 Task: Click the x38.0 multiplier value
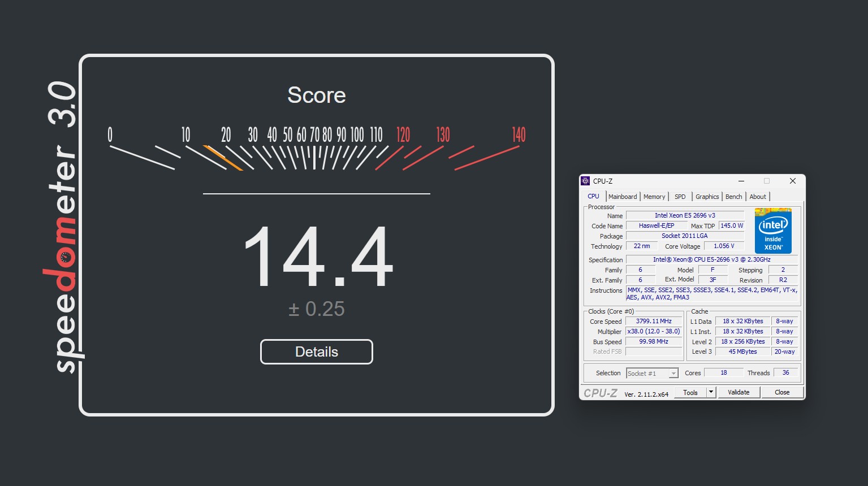[x=654, y=331]
